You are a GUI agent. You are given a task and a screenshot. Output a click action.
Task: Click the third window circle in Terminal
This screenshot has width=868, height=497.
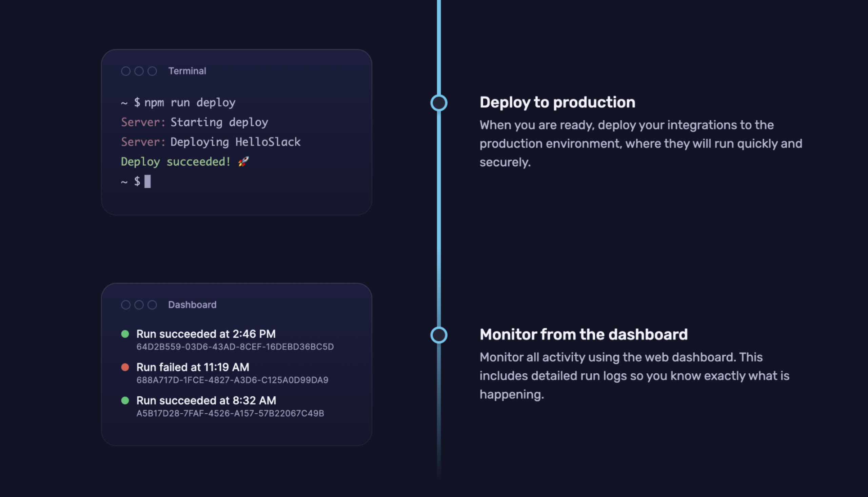[152, 71]
